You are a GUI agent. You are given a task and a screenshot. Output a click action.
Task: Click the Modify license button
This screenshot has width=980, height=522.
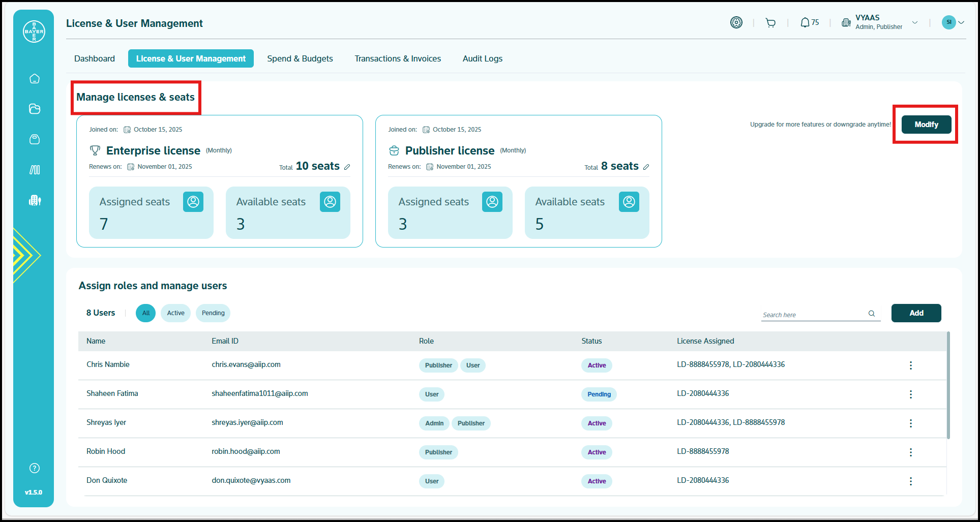tap(926, 125)
